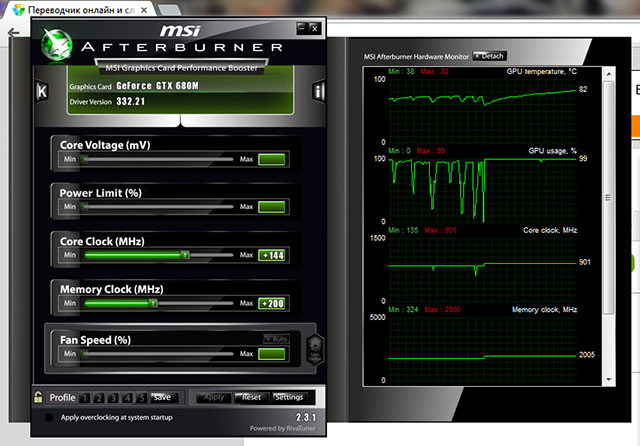Screen dimensions: 640x446
Task: Click the Core Clock slider handle
Action: [x=185, y=255]
